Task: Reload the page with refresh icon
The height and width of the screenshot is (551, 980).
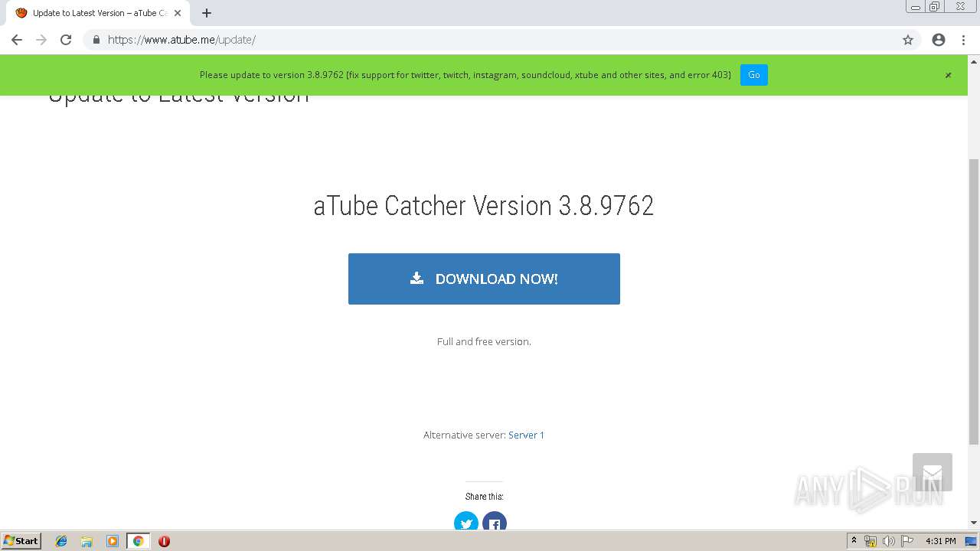Action: coord(66,40)
